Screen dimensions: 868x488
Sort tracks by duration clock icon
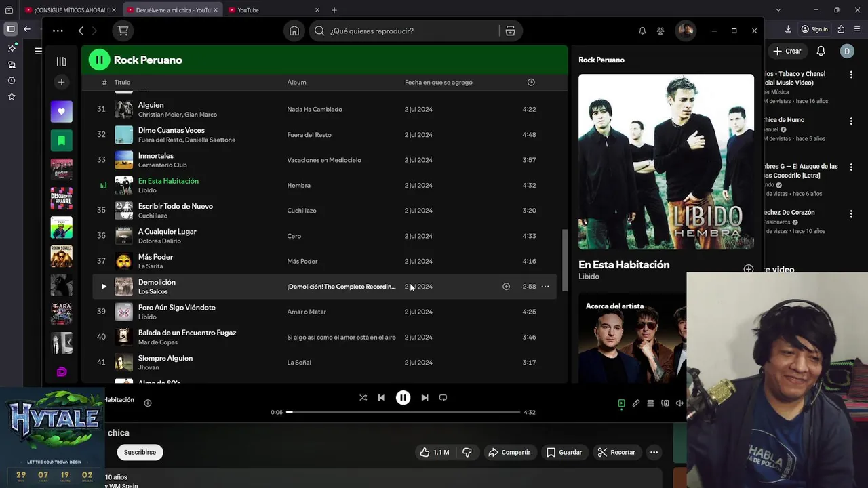coord(531,82)
